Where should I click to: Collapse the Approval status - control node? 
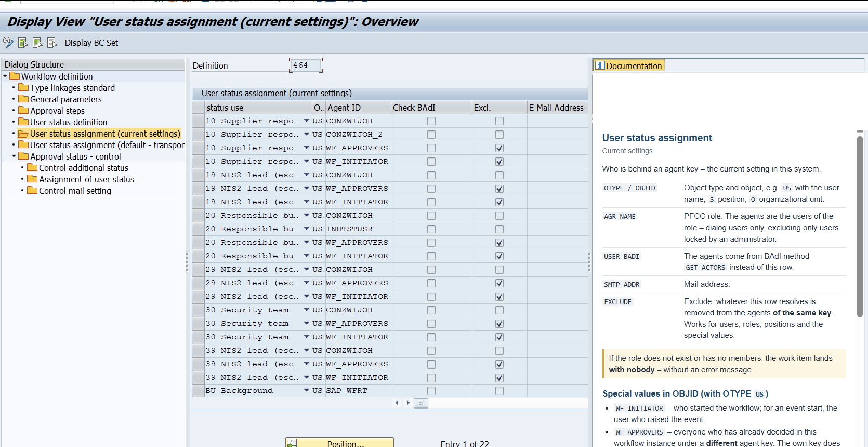tap(14, 156)
